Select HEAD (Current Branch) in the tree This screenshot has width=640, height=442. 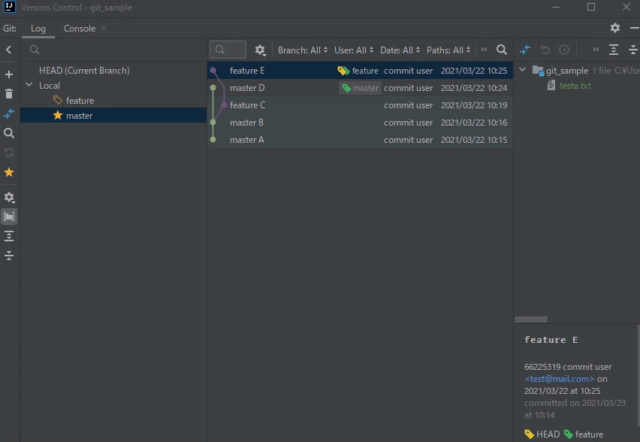84,71
